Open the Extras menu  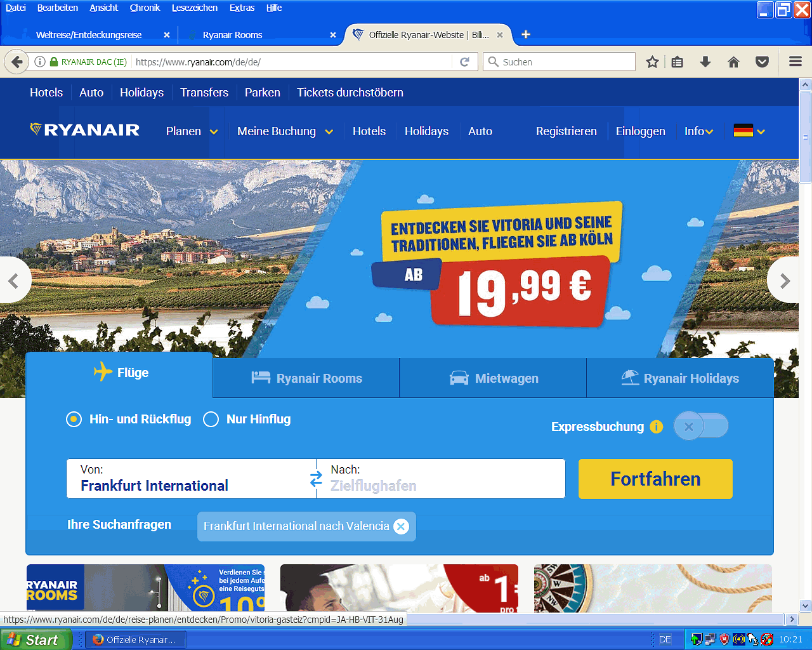pyautogui.click(x=242, y=8)
